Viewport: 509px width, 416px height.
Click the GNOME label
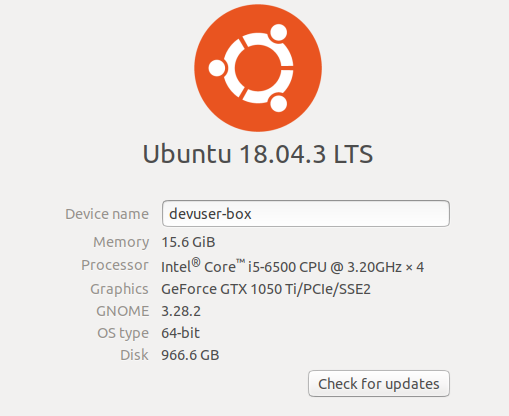coord(123,311)
